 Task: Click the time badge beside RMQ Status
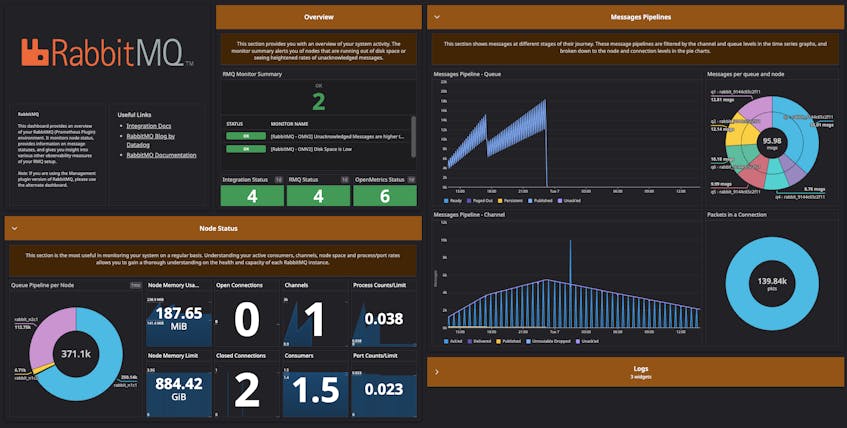(345, 179)
